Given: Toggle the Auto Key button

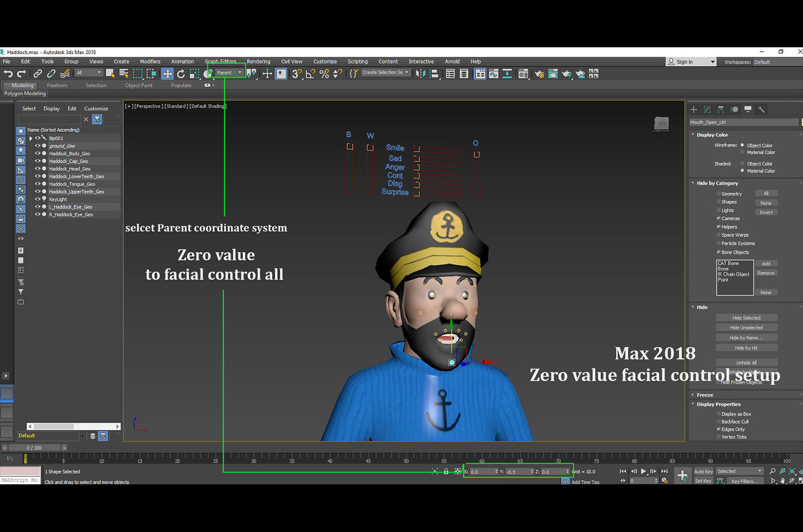Looking at the screenshot, I should 703,471.
